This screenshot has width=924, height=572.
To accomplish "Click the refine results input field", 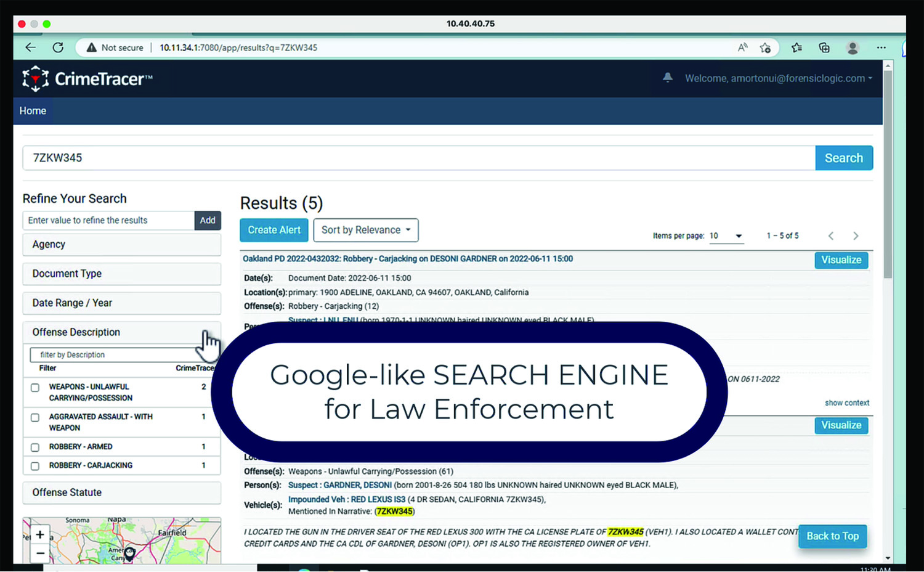I will pos(108,221).
